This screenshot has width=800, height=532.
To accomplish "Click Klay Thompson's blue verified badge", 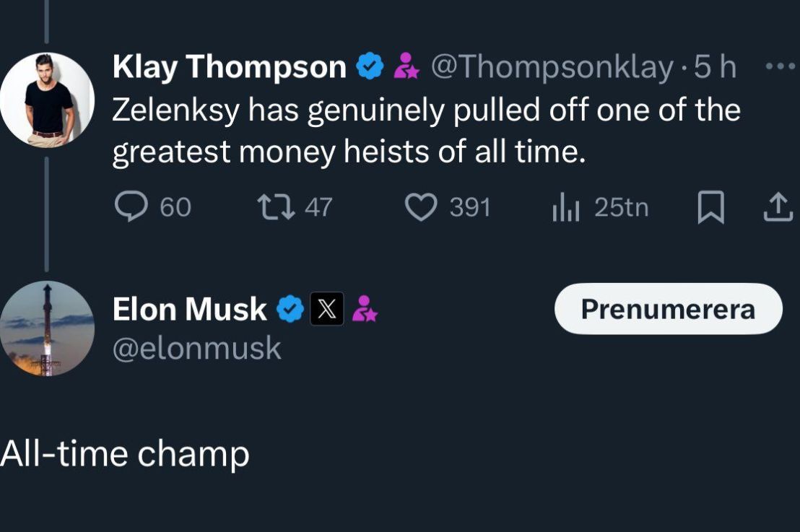I will pos(368,65).
